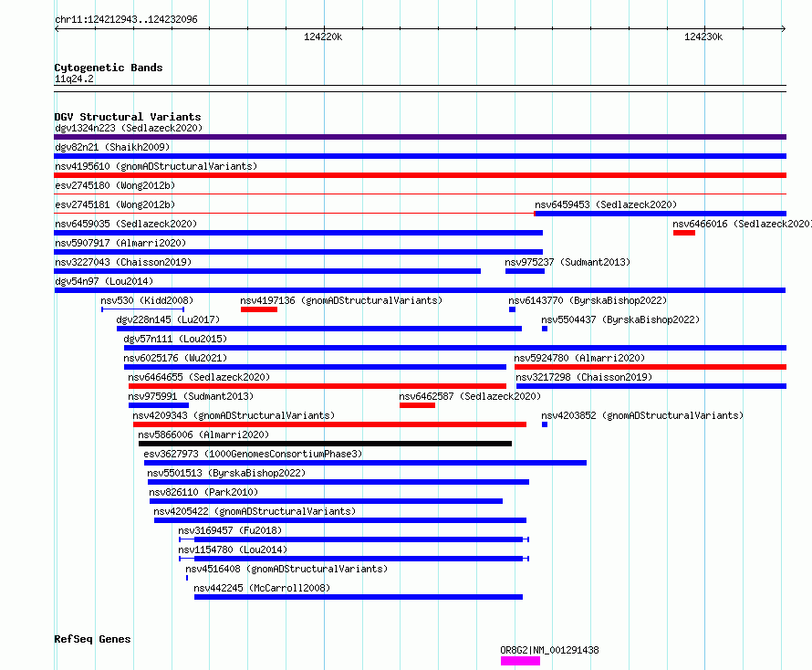Click nsv4205422 gnomADStructuralVariants label
The height and width of the screenshot is (670, 812).
point(255,511)
